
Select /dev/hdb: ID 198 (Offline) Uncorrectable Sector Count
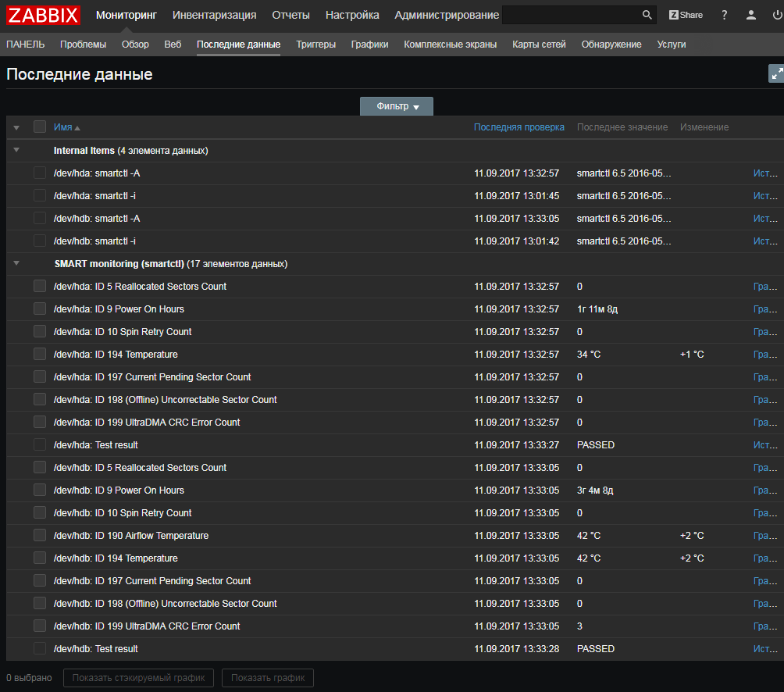[x=165, y=604]
